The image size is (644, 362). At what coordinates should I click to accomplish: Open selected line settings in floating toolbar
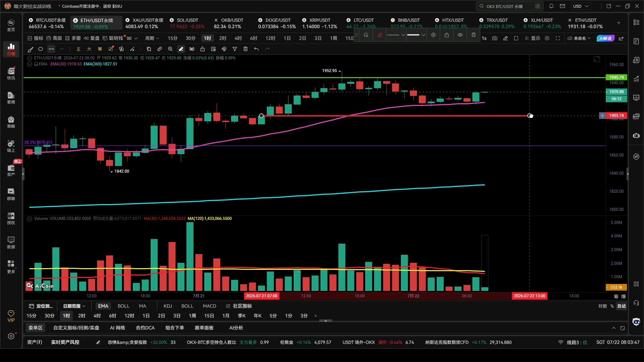point(433,35)
